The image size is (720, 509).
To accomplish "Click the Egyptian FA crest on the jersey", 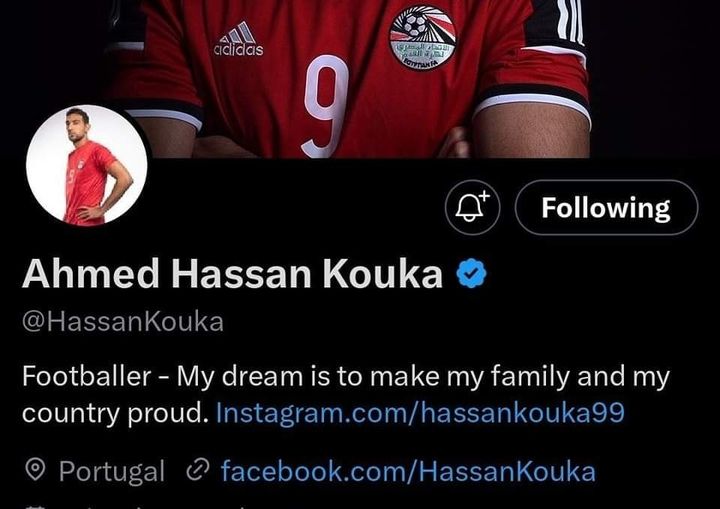I will coord(422,37).
